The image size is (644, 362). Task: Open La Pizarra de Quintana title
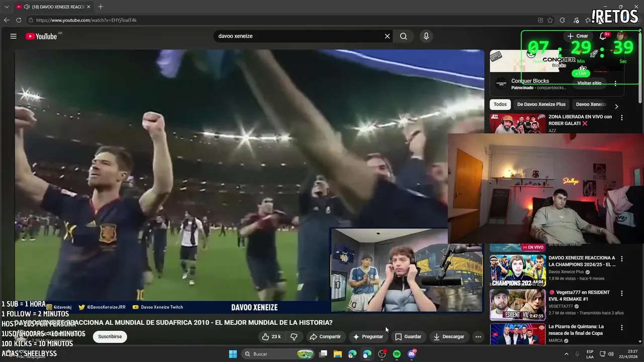[576, 329]
